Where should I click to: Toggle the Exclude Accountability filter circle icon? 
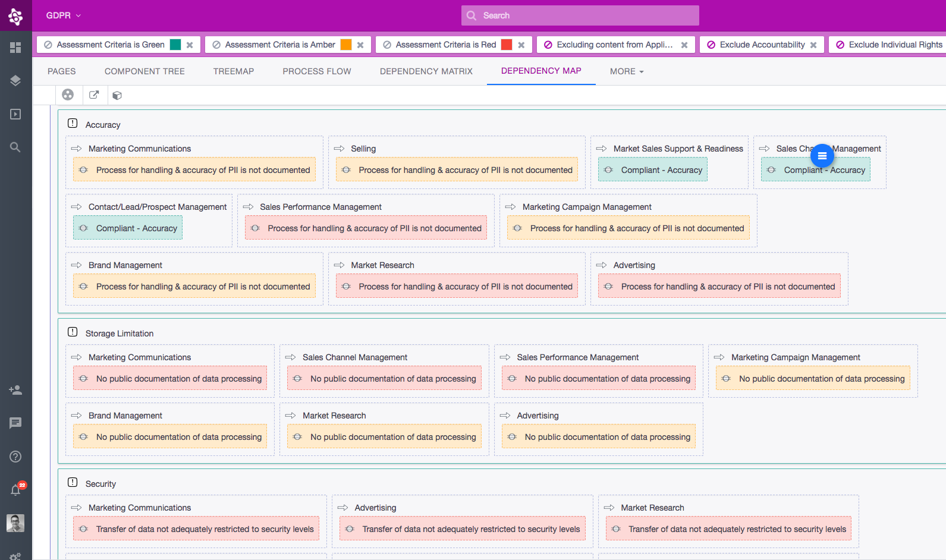point(711,45)
